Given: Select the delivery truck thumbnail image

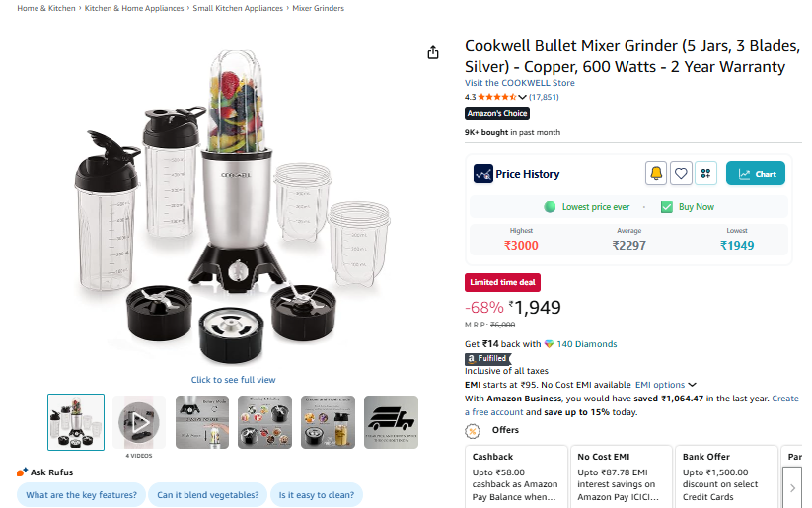Looking at the screenshot, I should pyautogui.click(x=391, y=422).
